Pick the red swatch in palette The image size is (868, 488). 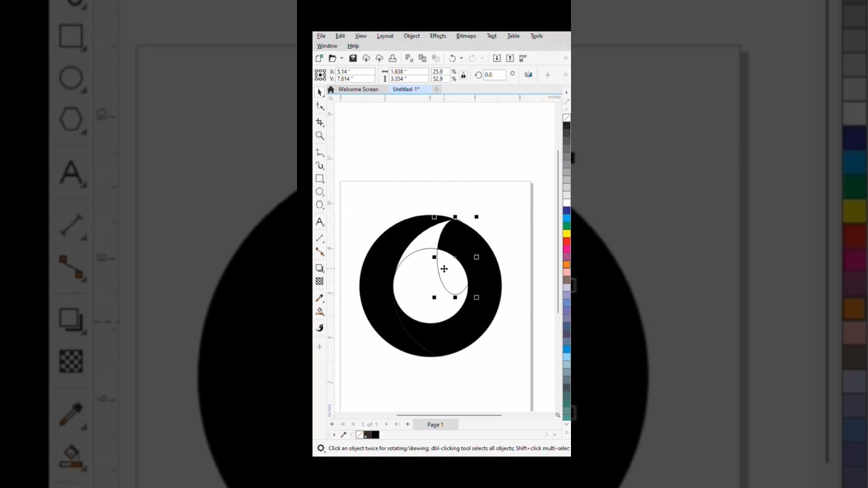click(x=566, y=242)
